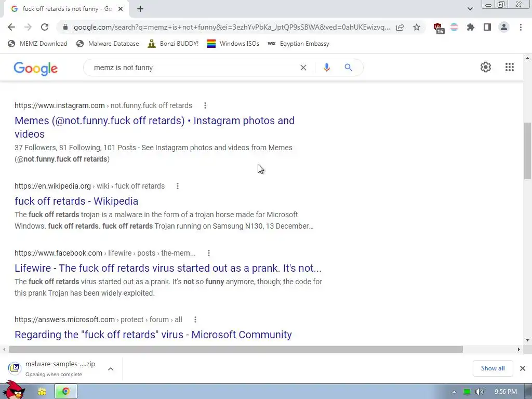Show hidden system tray icons
Viewport: 532px width, 399px height.
pyautogui.click(x=454, y=392)
